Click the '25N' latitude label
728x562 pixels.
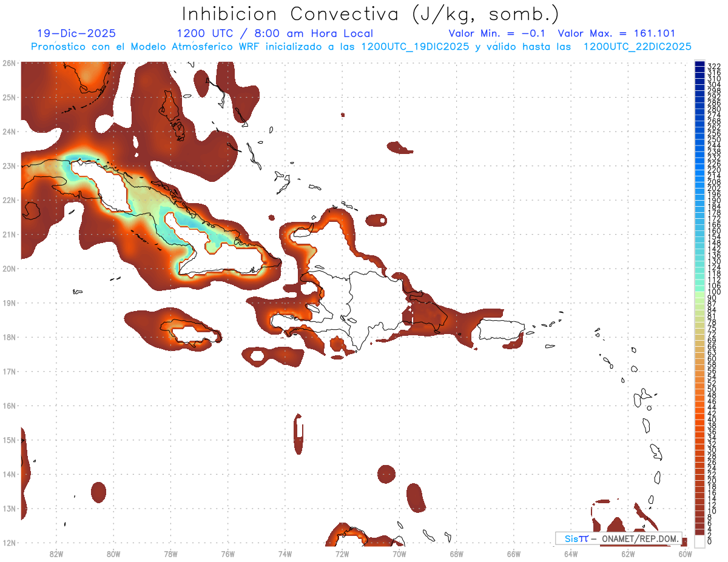pyautogui.click(x=8, y=97)
